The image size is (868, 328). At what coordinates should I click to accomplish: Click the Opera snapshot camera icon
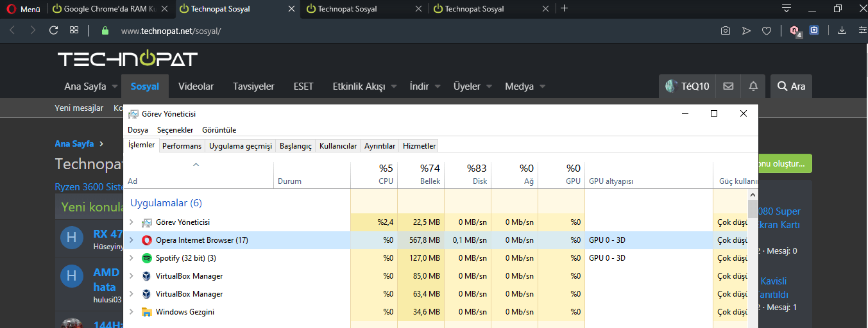tap(725, 30)
